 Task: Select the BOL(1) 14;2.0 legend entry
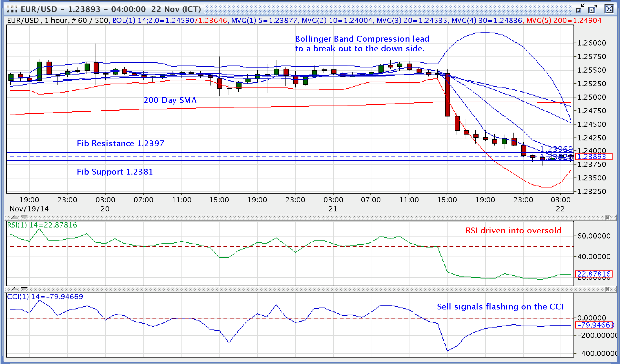[170, 21]
